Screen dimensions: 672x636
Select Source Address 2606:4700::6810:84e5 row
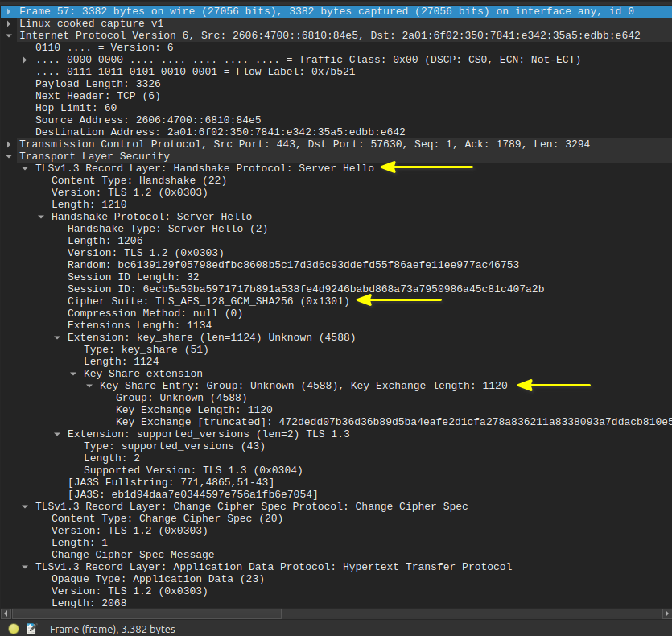tap(148, 120)
